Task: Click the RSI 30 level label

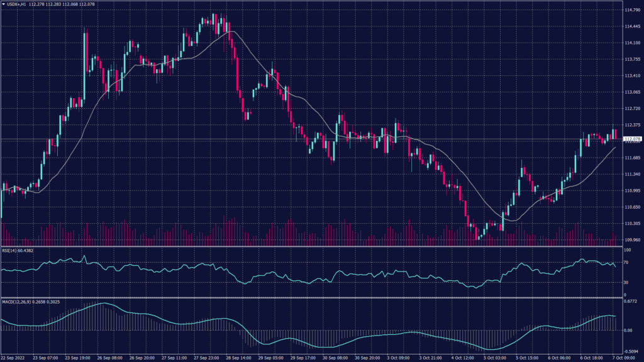Action: pyautogui.click(x=626, y=283)
